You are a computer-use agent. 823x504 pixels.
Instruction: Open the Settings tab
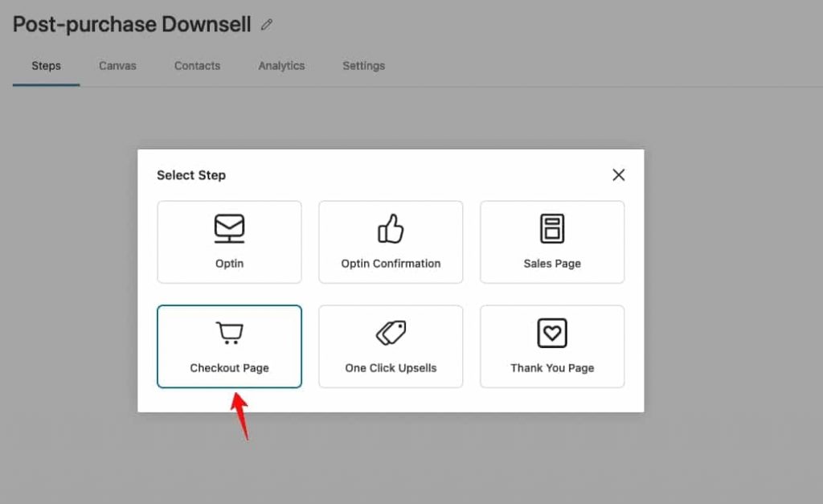coord(364,66)
